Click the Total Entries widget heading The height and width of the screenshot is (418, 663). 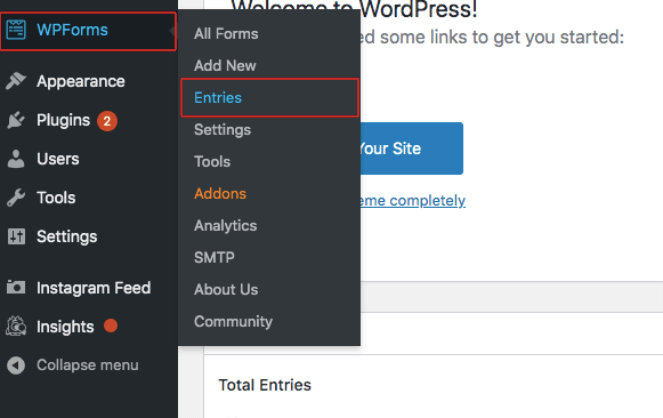point(265,385)
